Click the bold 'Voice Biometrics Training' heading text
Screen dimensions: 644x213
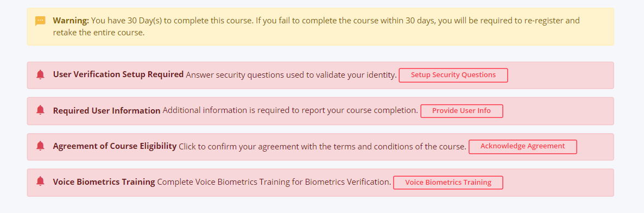coord(104,181)
